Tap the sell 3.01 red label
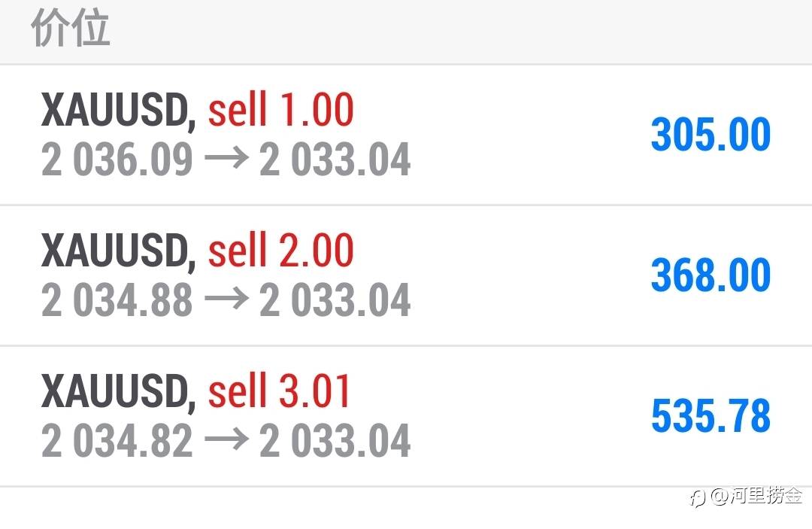Screen dimensions: 812x529 279,391
